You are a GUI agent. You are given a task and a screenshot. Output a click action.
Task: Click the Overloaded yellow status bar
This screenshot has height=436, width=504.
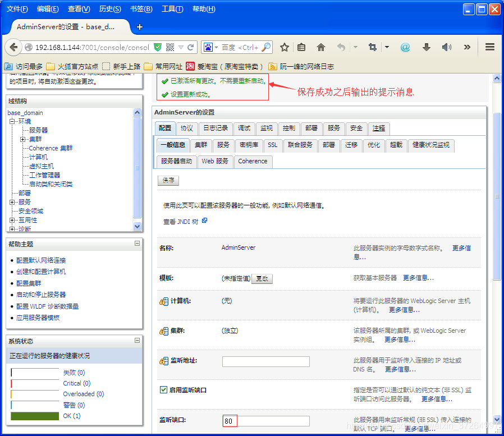[35, 394]
